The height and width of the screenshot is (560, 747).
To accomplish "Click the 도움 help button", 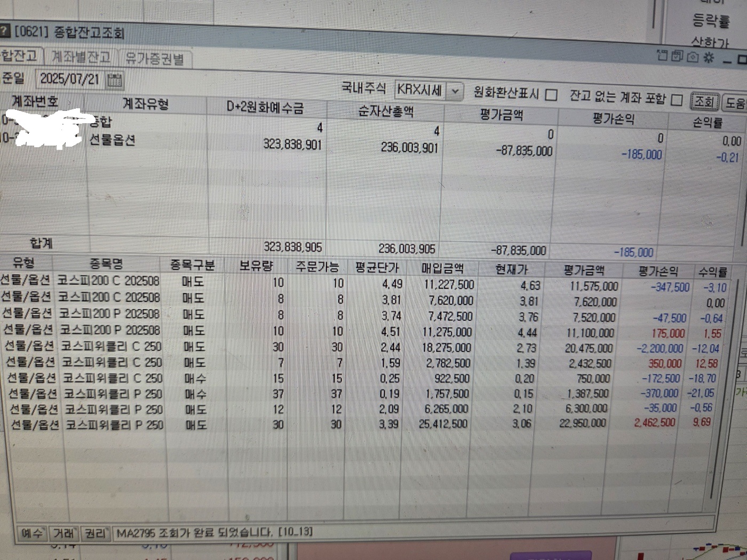I will pos(735,103).
